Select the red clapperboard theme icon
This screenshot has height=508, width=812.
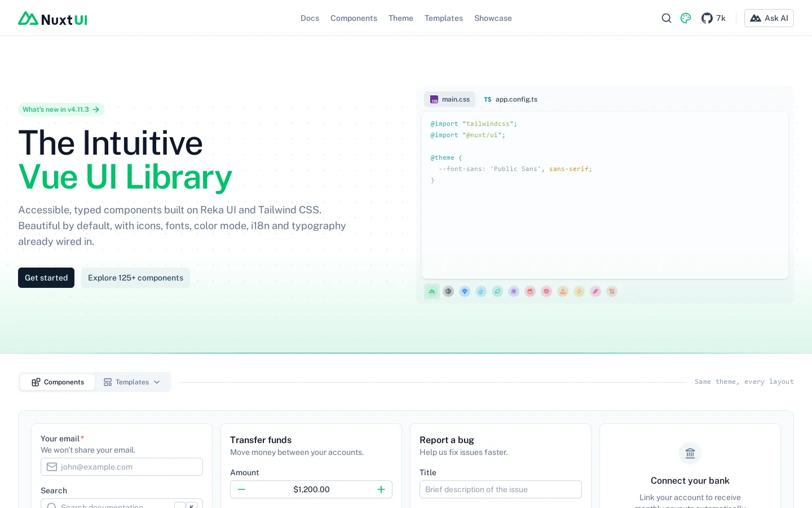[530, 291]
